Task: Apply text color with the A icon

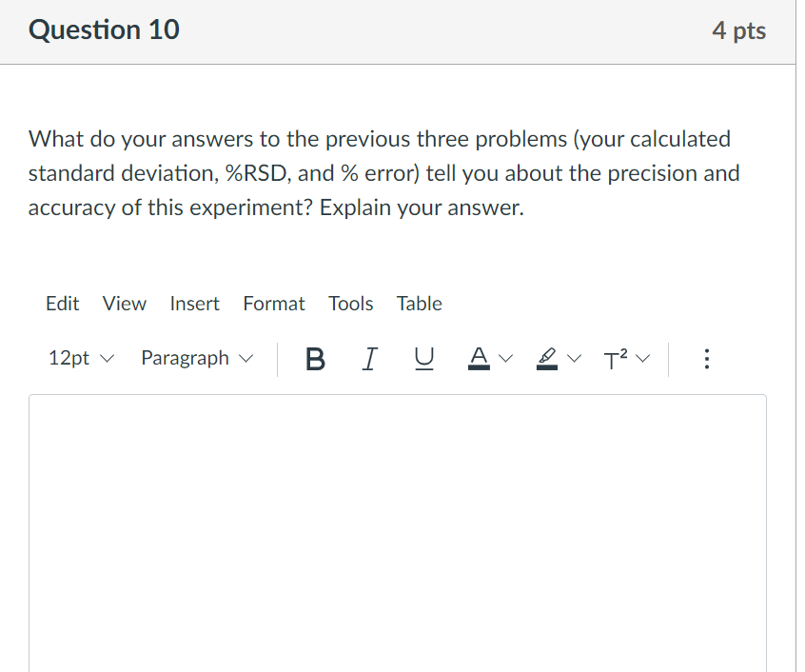Action: (479, 358)
